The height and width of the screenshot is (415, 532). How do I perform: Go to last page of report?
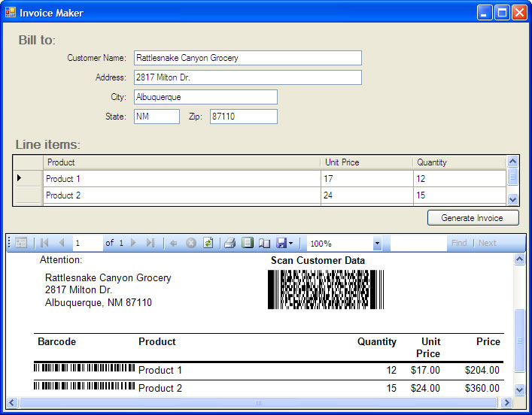click(x=150, y=243)
